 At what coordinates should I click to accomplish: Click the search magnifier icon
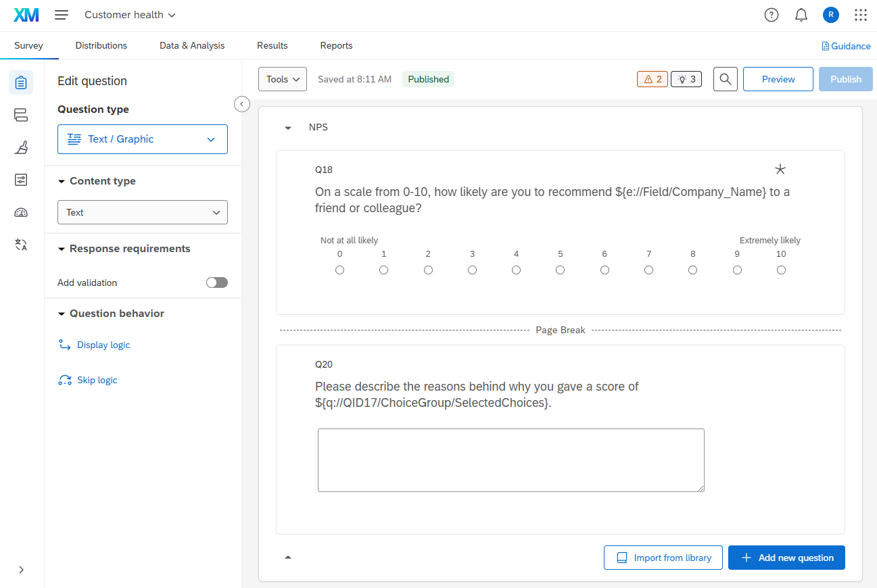click(x=726, y=79)
